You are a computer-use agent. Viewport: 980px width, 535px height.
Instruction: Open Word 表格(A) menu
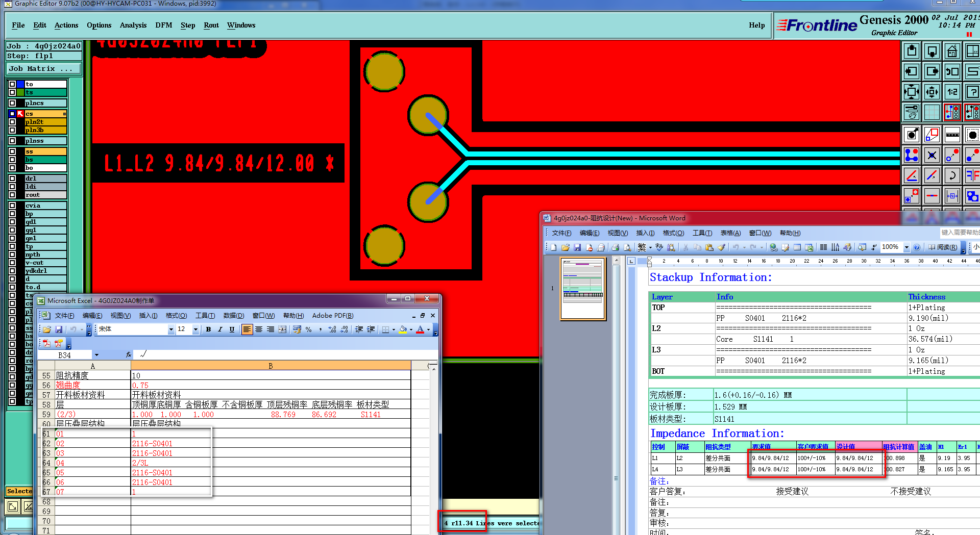[x=730, y=233]
